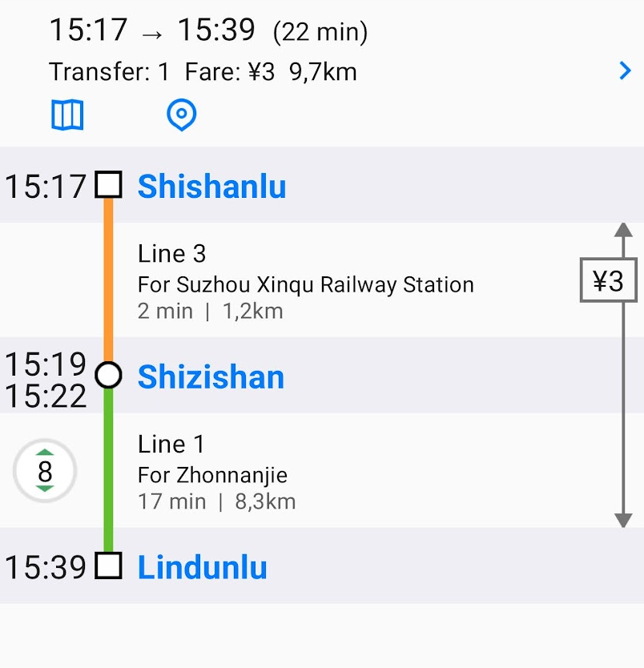Tap the For Zhonnanjie direction text
The width and height of the screenshot is (644, 668).
point(212,475)
